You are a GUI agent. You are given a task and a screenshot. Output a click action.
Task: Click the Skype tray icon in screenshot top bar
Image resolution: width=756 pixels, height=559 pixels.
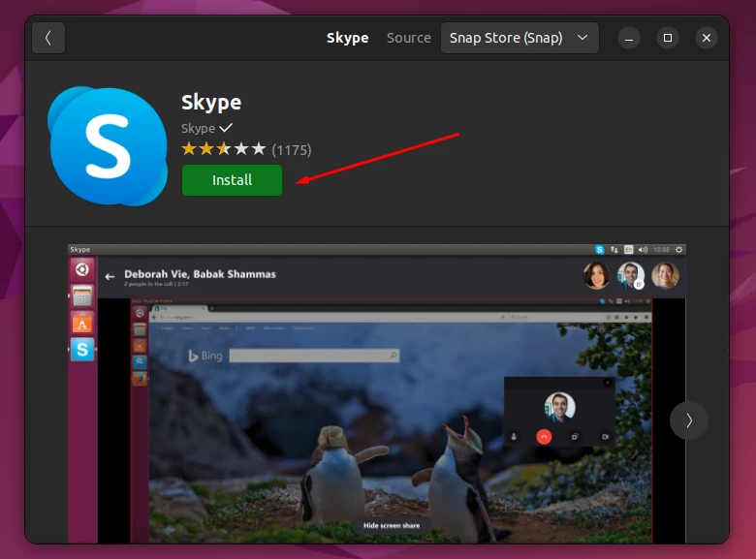point(599,249)
